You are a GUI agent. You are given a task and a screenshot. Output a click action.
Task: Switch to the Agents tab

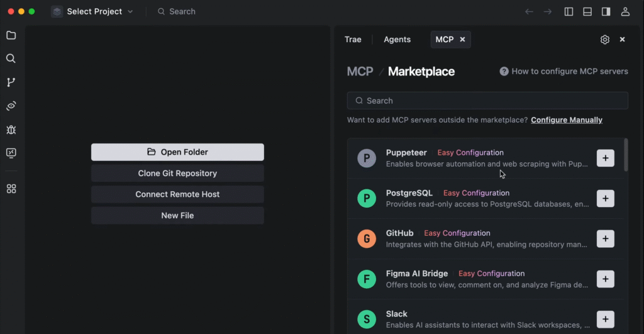(x=397, y=40)
